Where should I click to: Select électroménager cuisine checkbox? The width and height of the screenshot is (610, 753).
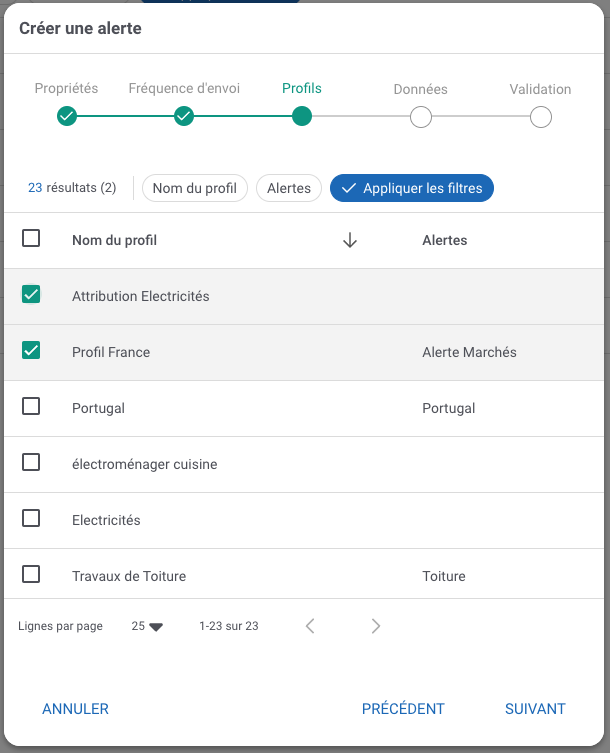tap(31, 463)
